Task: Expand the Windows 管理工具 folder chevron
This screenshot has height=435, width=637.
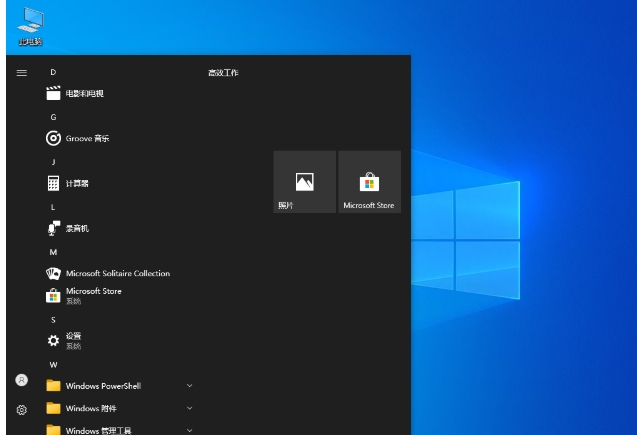Action: tap(189, 430)
